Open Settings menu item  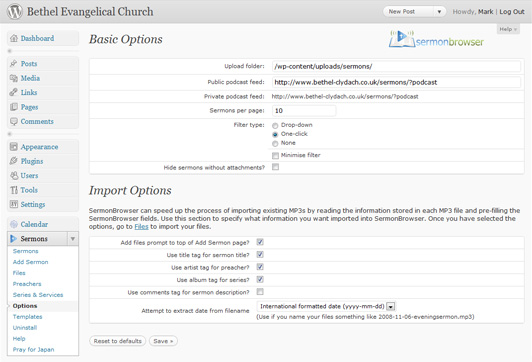[33, 205]
